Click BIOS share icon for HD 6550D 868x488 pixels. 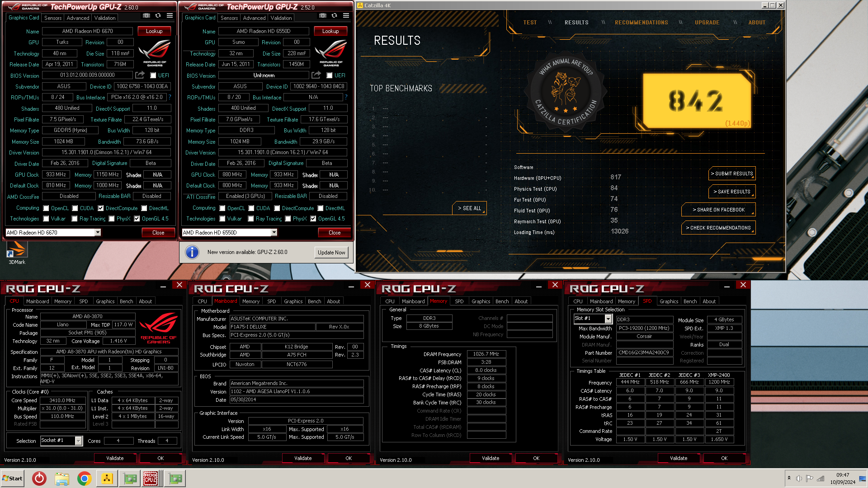point(316,75)
